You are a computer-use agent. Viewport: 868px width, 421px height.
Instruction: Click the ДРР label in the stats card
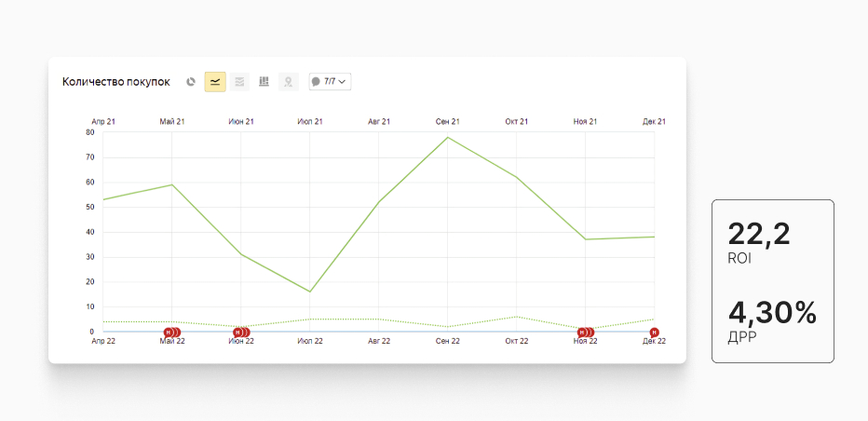740,338
